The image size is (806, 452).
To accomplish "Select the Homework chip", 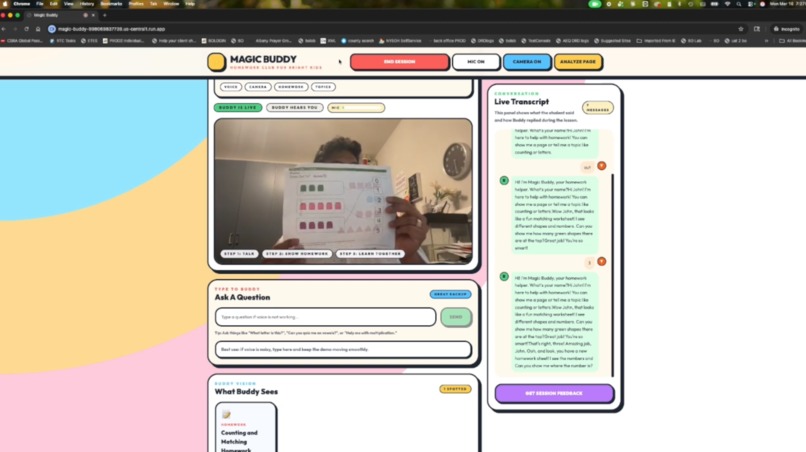I will click(290, 87).
